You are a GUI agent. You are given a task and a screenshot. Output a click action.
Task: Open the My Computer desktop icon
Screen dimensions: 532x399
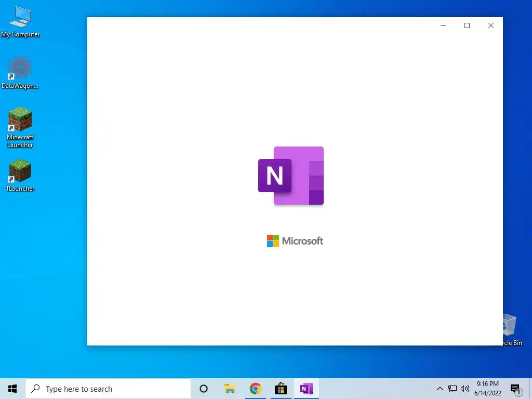[20, 22]
